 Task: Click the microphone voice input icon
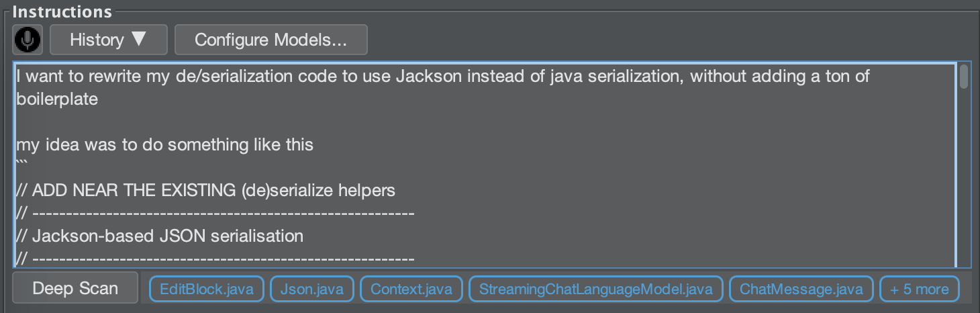coord(28,40)
